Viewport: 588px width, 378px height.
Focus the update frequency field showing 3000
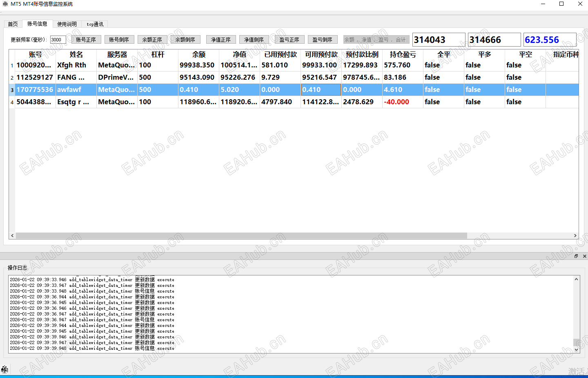pos(58,40)
